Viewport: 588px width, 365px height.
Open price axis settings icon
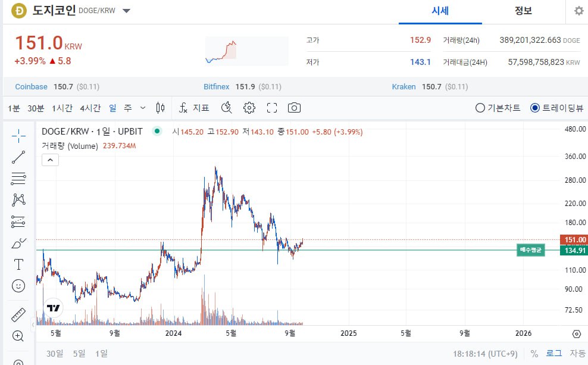point(577,333)
